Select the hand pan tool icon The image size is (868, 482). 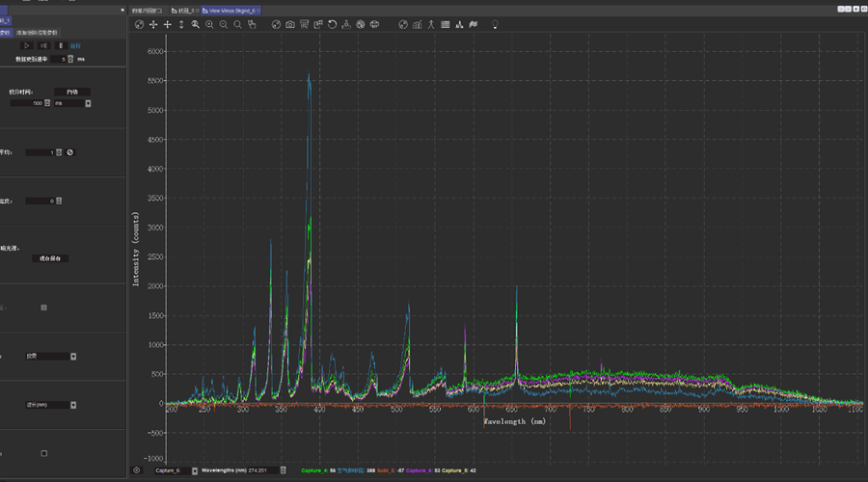(252, 24)
